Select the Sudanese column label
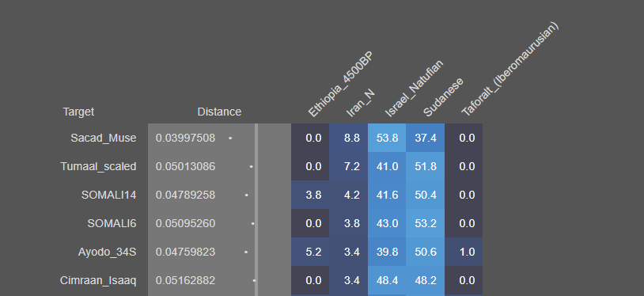This screenshot has width=644, height=296. [443, 97]
